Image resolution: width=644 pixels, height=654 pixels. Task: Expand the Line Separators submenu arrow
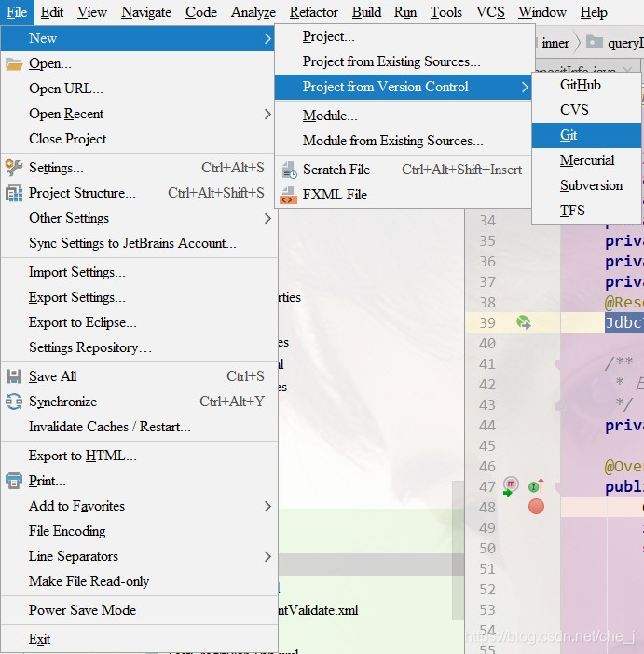(267, 556)
